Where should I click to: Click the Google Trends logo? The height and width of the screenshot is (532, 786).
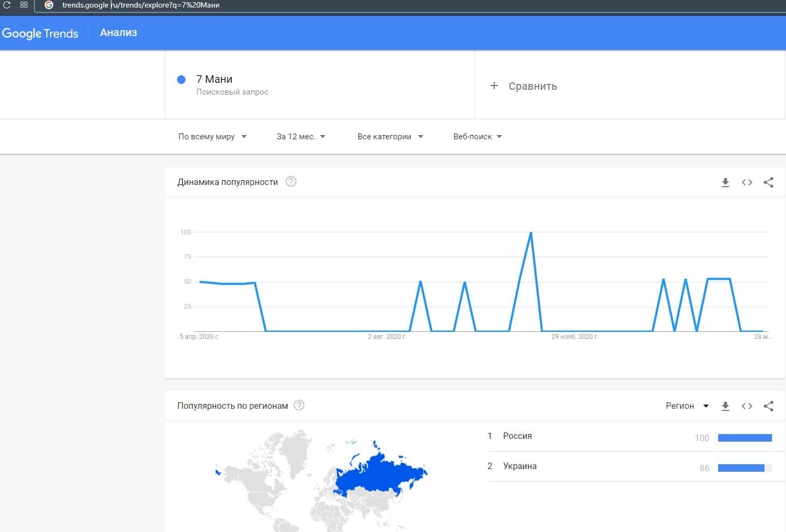tap(40, 33)
